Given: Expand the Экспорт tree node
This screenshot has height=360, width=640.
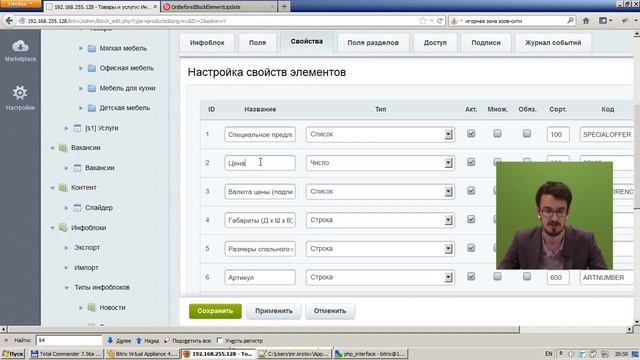Looking at the screenshot, I should [x=67, y=247].
